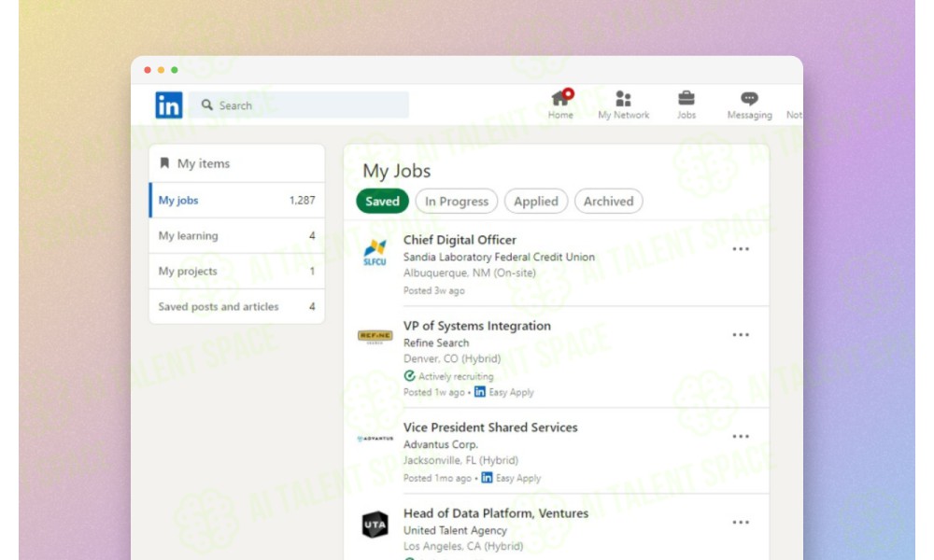Image resolution: width=934 pixels, height=560 pixels.
Task: Open the SLFCU company logo
Action: point(375,252)
